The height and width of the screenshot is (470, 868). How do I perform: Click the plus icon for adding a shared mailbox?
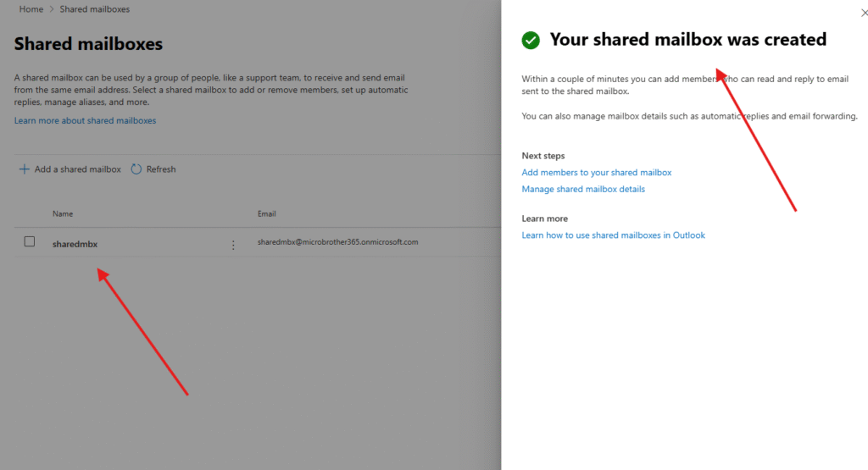[x=24, y=169]
